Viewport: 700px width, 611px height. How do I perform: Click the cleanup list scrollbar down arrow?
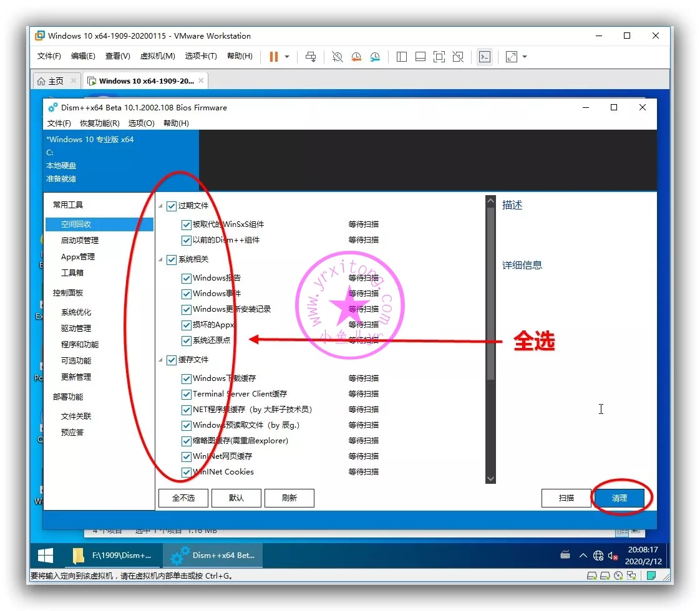pyautogui.click(x=490, y=478)
